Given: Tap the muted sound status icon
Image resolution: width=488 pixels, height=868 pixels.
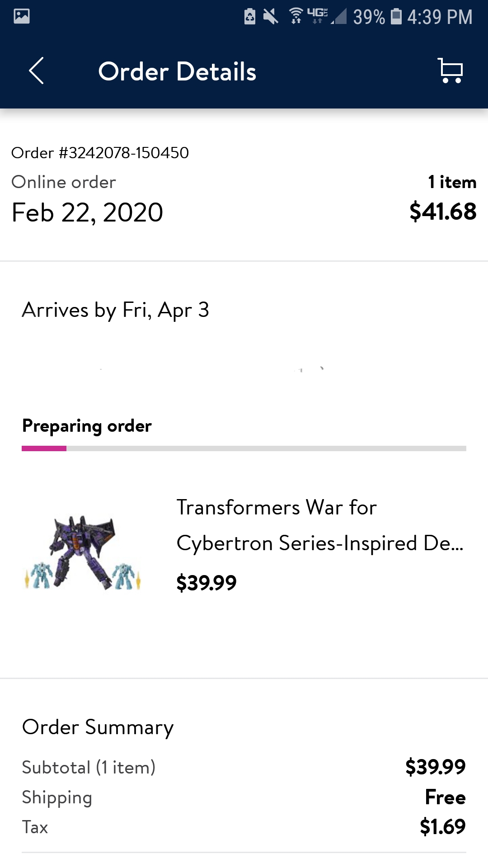Looking at the screenshot, I should (271, 17).
